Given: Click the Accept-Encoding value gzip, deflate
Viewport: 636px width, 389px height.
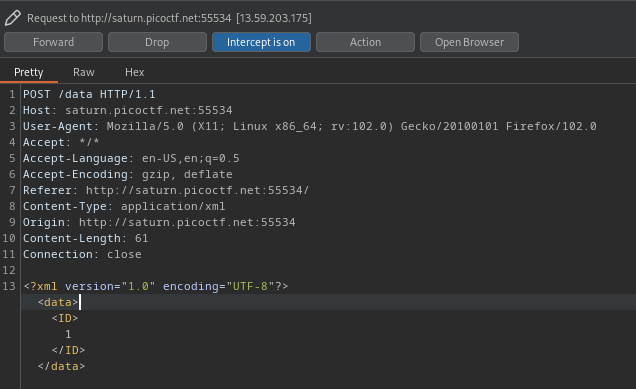Looking at the screenshot, I should point(187,174).
